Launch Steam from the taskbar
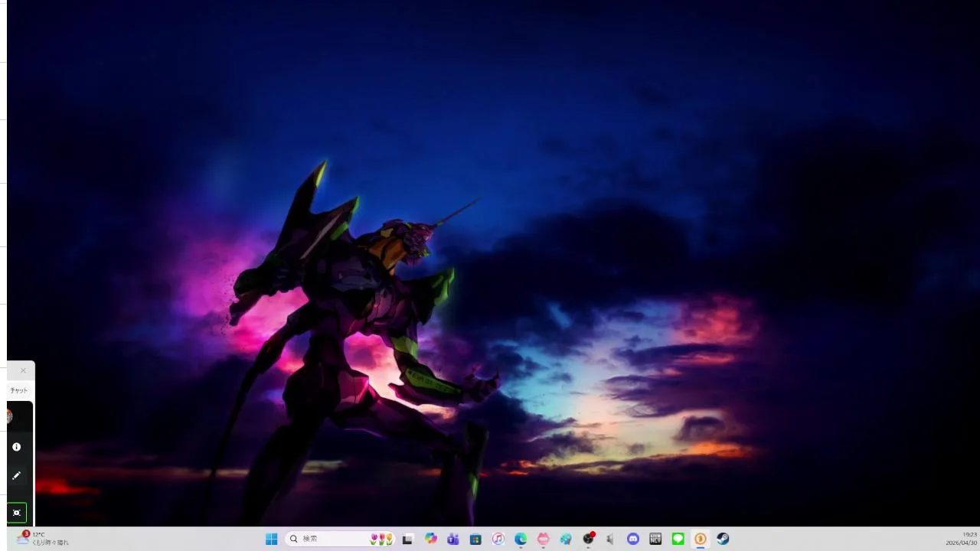Image resolution: width=980 pixels, height=551 pixels. pos(723,539)
